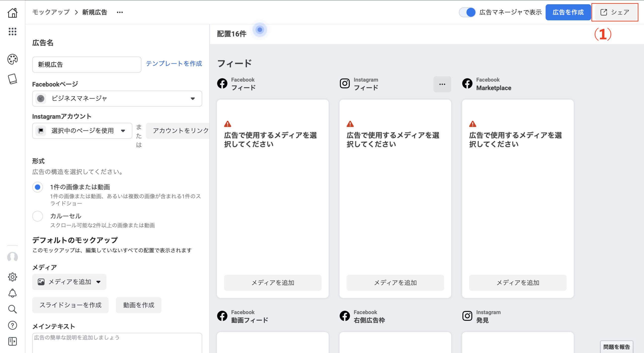Screen dimensions: 644x353
Task: Click the モックアップ breadcrumb item
Action: [x=51, y=12]
